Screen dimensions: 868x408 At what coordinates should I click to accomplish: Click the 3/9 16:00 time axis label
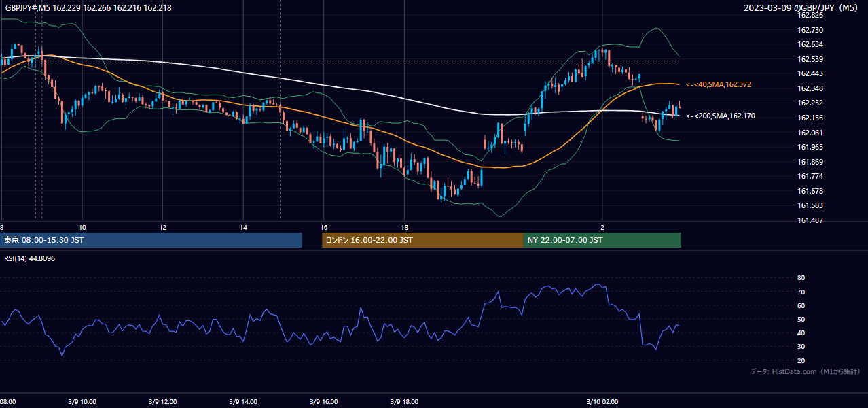point(324,402)
